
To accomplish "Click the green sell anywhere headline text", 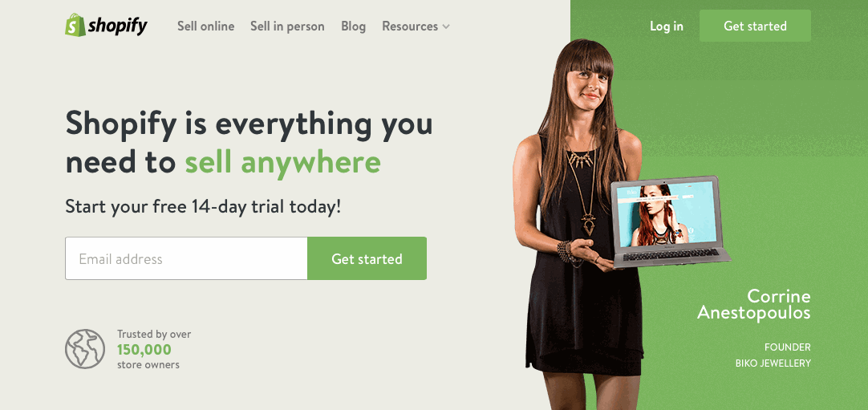I will (282, 163).
